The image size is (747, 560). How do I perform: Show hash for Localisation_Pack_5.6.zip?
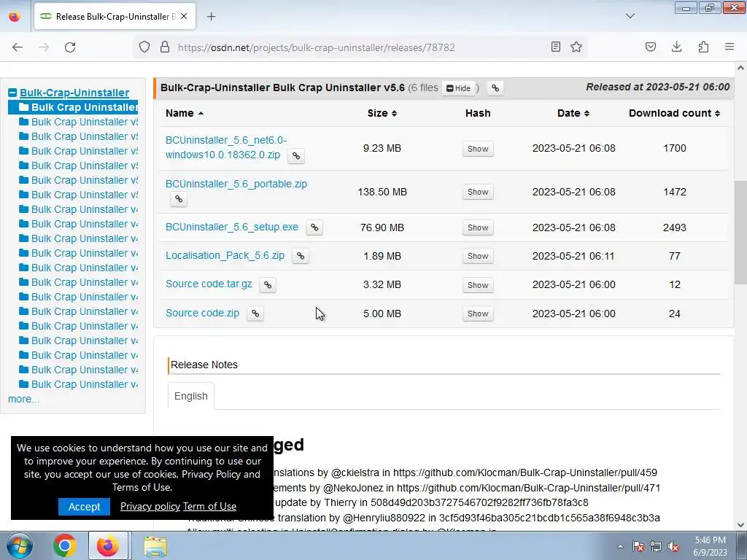[478, 256]
